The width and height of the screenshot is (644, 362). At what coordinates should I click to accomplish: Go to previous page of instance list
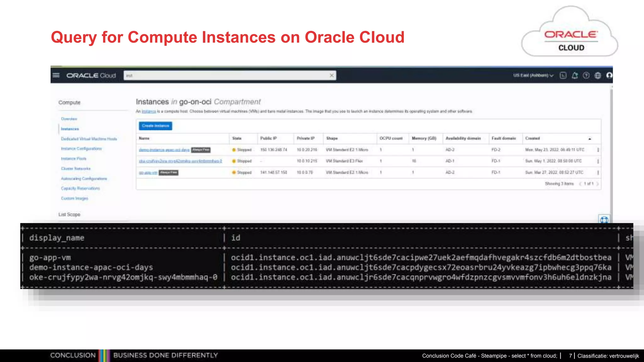580,184
